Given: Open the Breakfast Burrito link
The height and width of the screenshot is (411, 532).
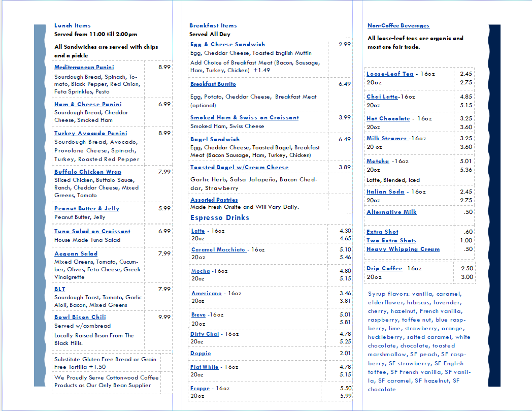Looking at the screenshot, I should [x=213, y=84].
